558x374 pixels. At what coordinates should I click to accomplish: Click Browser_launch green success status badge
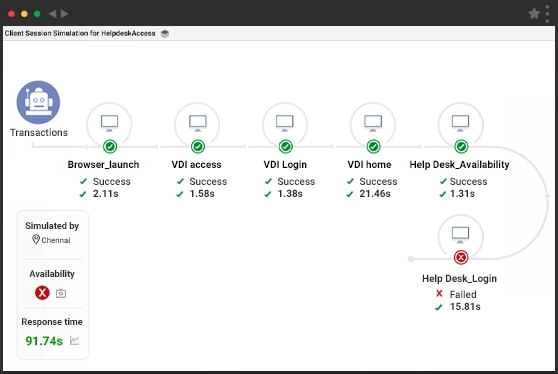110,146
